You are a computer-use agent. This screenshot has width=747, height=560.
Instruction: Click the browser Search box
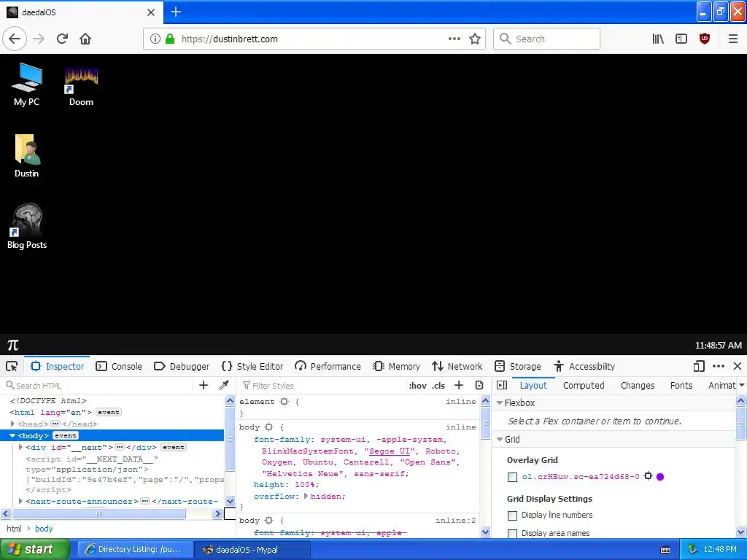coord(546,39)
